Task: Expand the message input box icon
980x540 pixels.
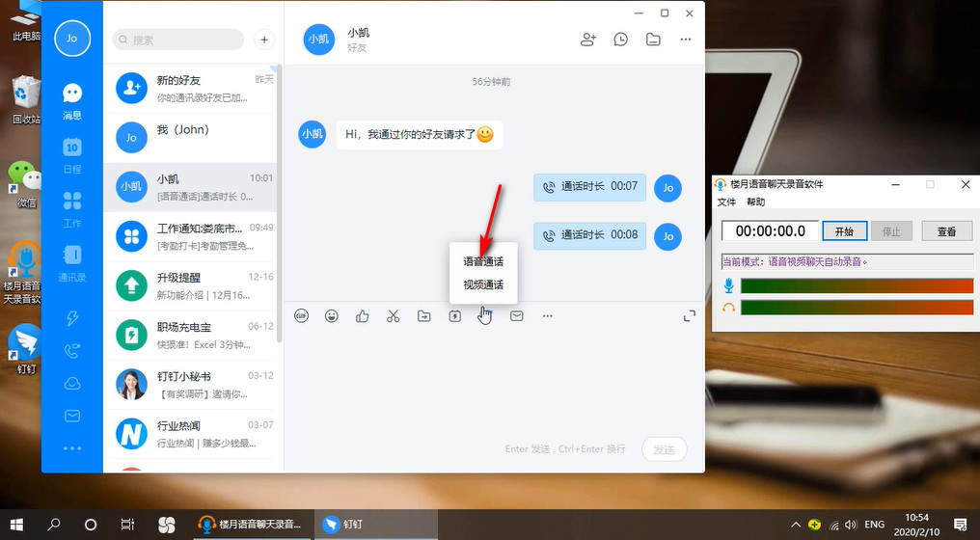Action: 690,316
